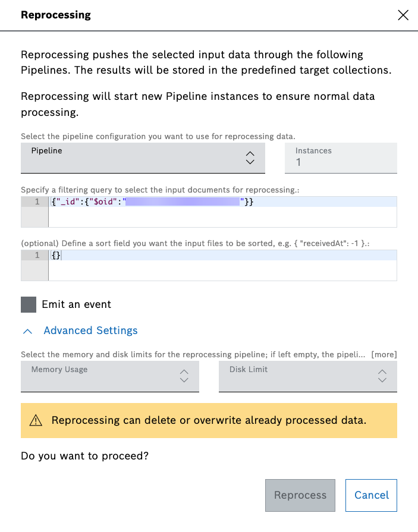Collapse the chevron next to Advanced Settings
The image size is (418, 532).
(x=27, y=330)
